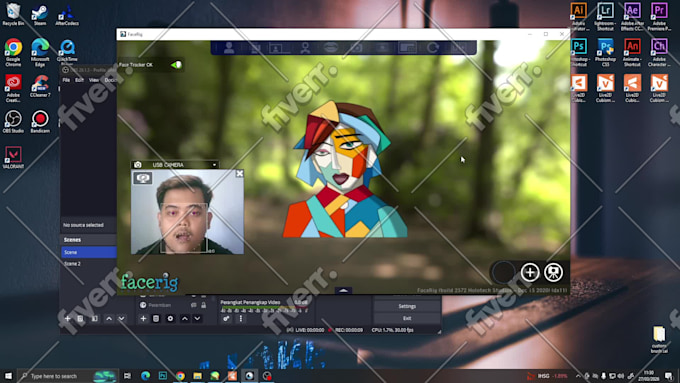Open source properties gear icon

[170, 319]
